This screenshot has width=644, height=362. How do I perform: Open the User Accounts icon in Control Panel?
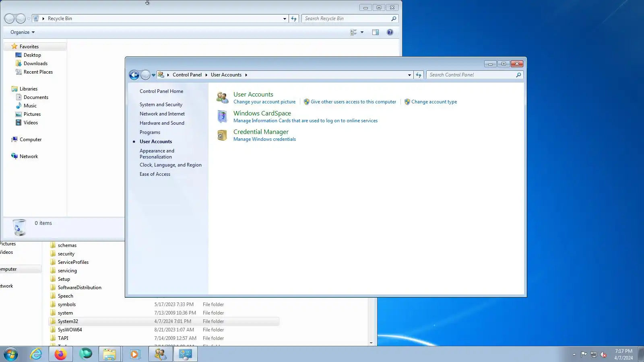coord(223,97)
